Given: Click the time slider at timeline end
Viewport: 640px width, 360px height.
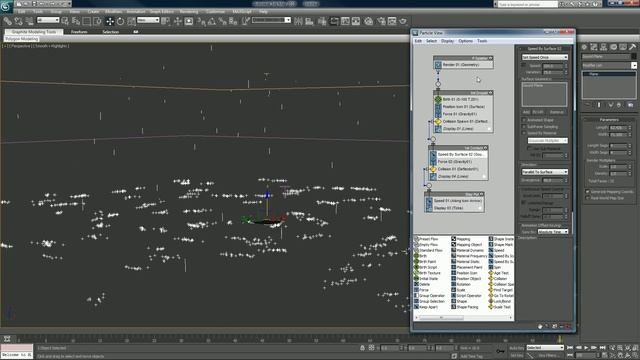Looking at the screenshot, I should [560, 339].
